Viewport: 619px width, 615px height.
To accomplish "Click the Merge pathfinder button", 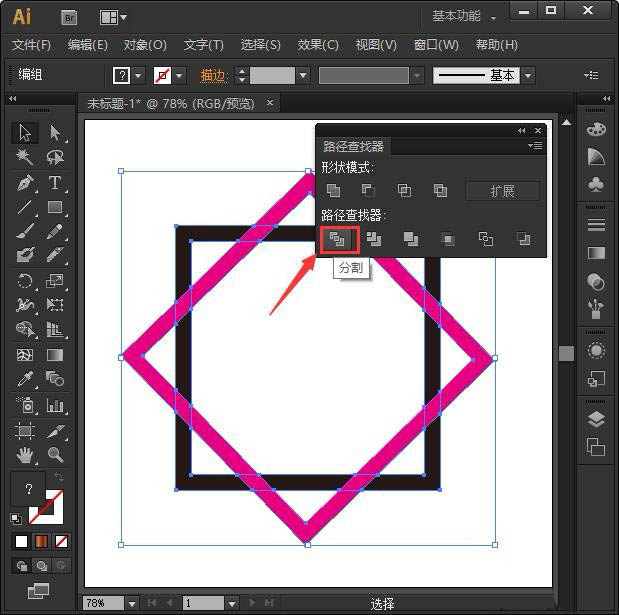I will pyautogui.click(x=411, y=239).
